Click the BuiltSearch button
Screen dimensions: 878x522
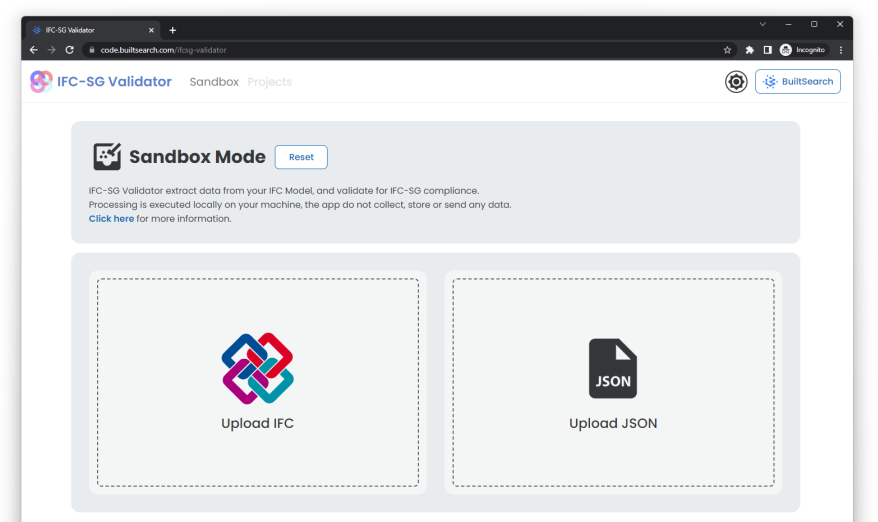pos(797,82)
